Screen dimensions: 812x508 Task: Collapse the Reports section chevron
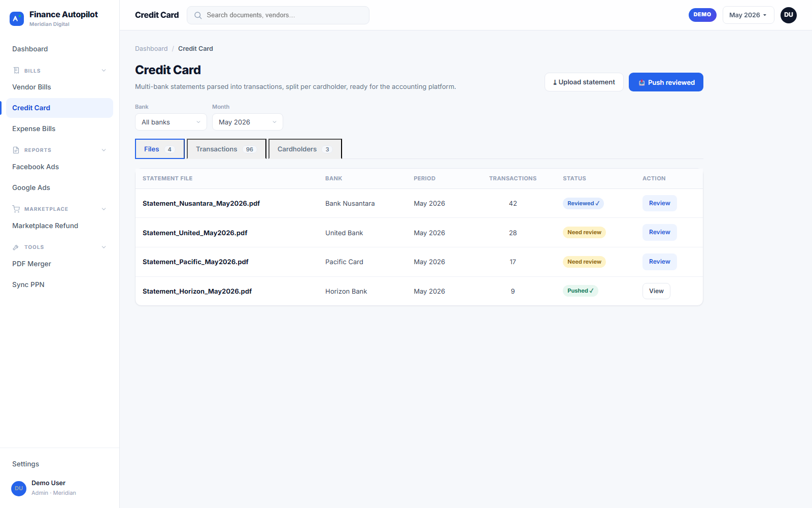[104, 150]
